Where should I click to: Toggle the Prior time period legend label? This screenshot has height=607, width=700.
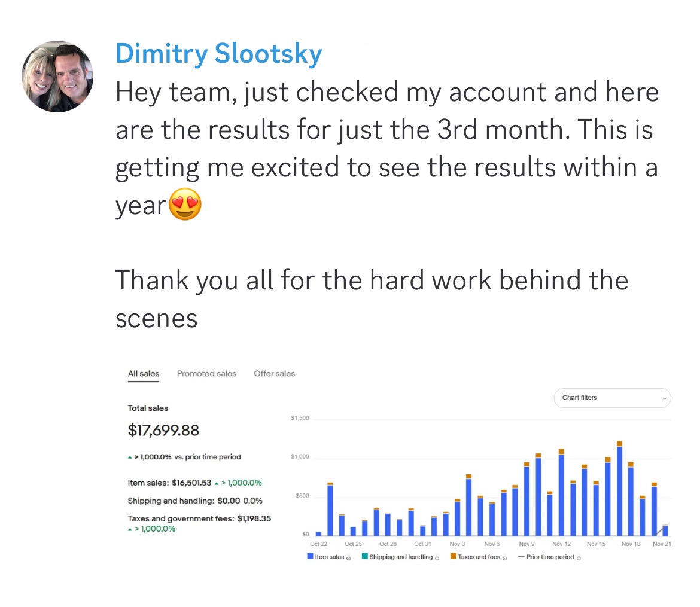[x=550, y=557]
